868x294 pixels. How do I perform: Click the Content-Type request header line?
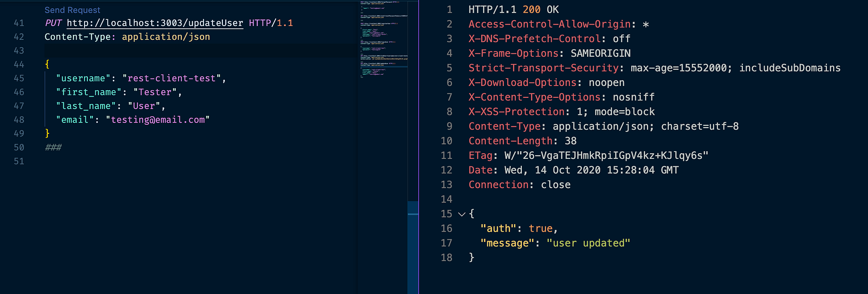coord(128,37)
